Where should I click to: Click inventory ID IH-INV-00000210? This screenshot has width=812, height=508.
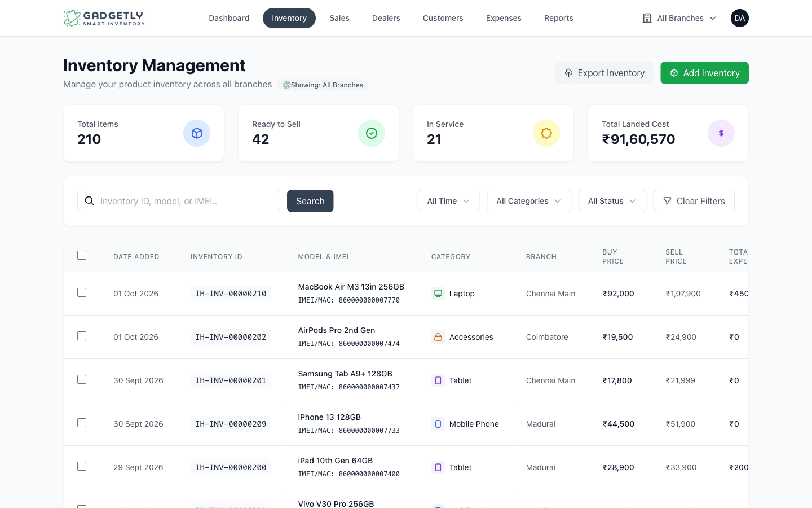pos(231,294)
